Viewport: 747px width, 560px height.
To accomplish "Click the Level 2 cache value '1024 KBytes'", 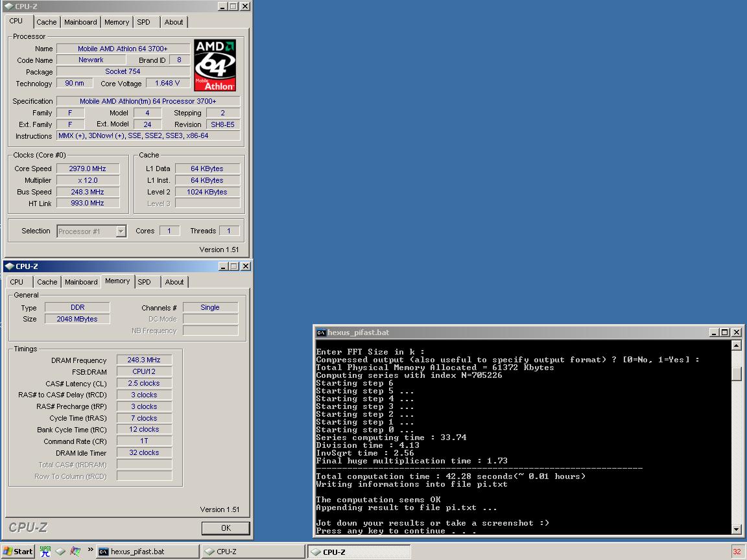I will click(x=207, y=192).
